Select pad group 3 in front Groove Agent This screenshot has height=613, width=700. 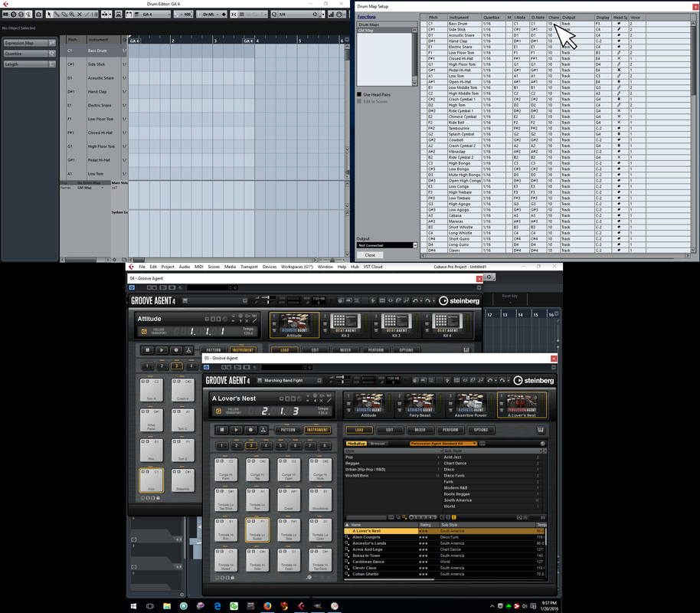click(x=251, y=445)
